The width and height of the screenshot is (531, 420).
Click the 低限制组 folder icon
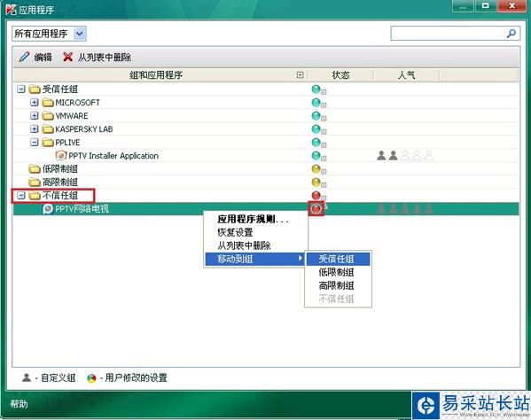point(35,169)
